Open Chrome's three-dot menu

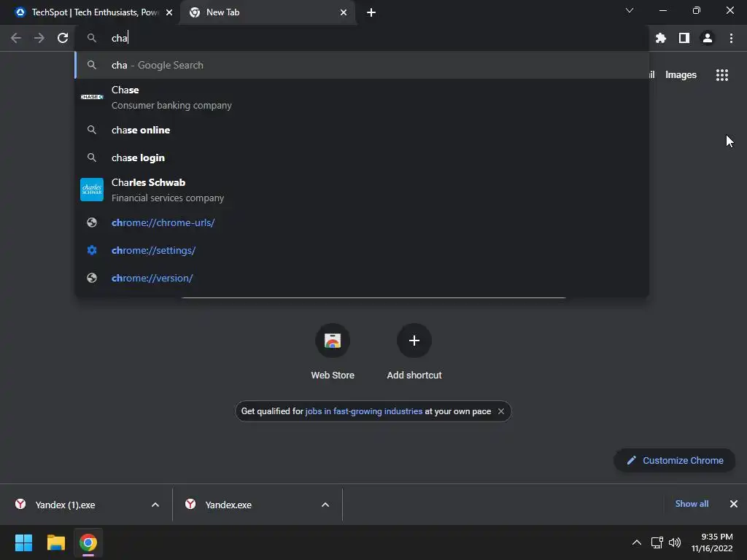point(731,38)
